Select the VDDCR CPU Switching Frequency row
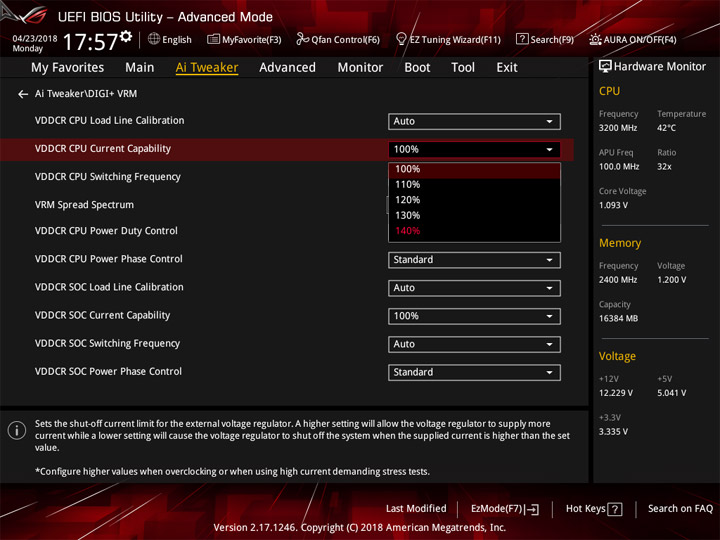Viewport: 720px width, 540px height. 108,177
